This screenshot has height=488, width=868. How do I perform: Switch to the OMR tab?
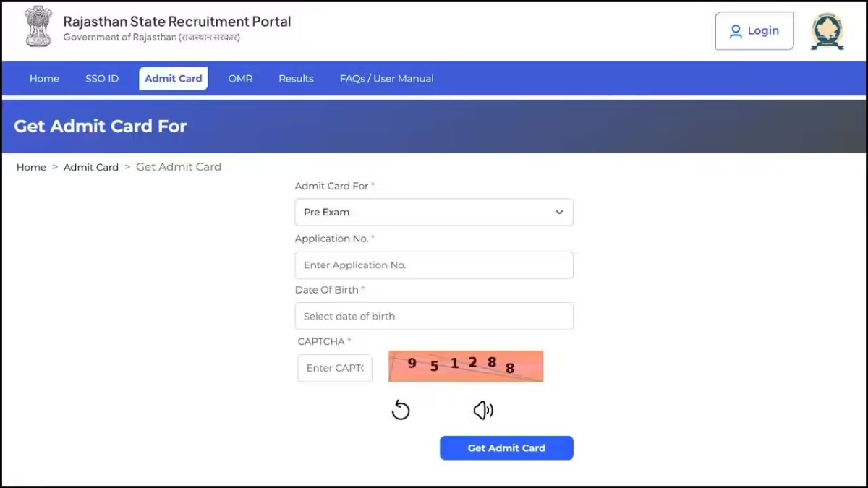tap(240, 78)
